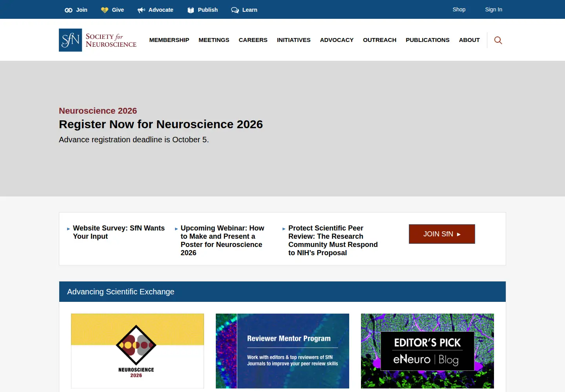Click Sign In
The height and width of the screenshot is (392, 565).
494,9
